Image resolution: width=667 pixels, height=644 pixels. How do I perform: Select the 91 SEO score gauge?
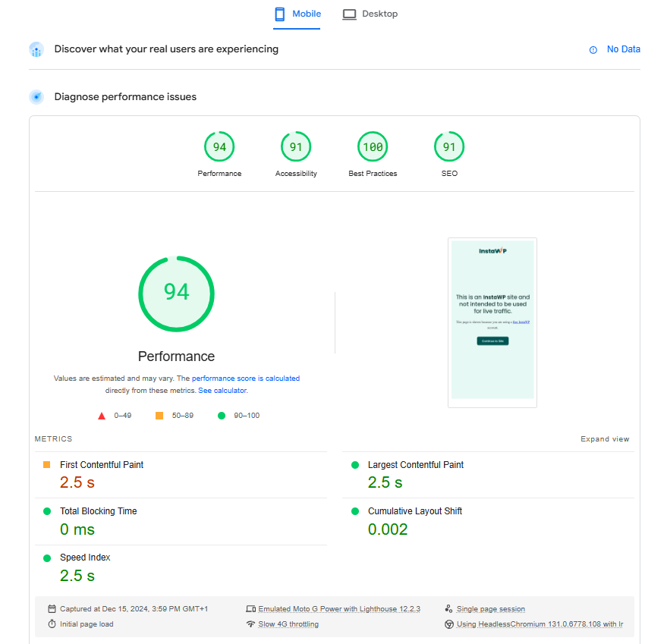pos(449,146)
